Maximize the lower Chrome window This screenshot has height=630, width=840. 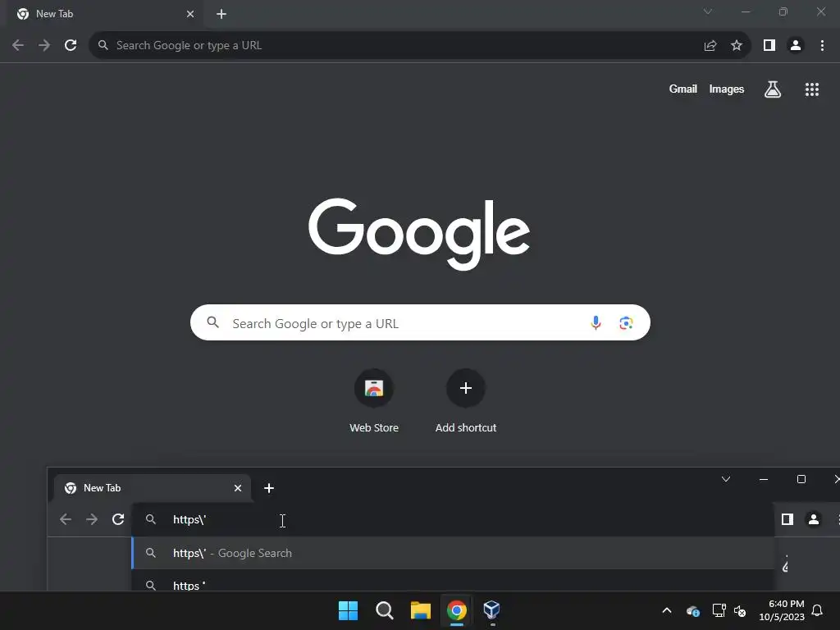801,479
